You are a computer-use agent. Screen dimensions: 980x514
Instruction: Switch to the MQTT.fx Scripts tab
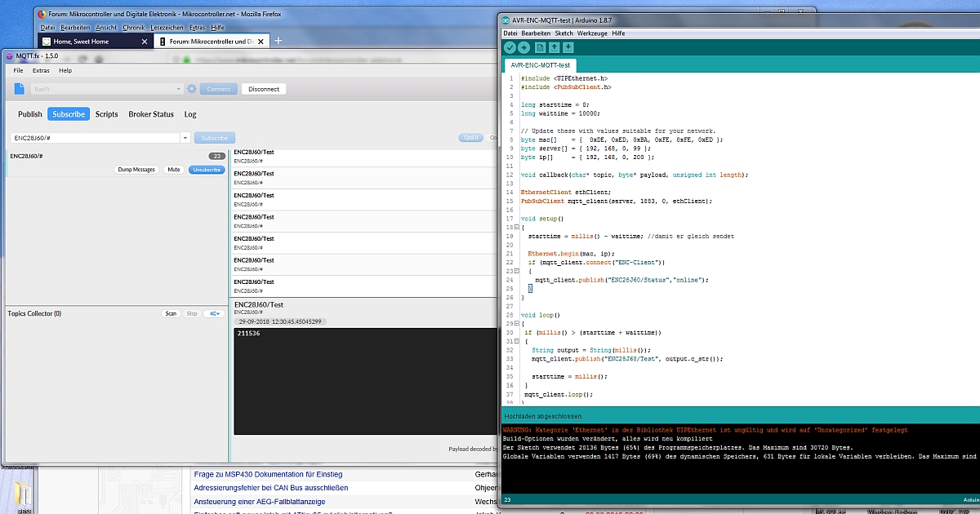tap(106, 114)
